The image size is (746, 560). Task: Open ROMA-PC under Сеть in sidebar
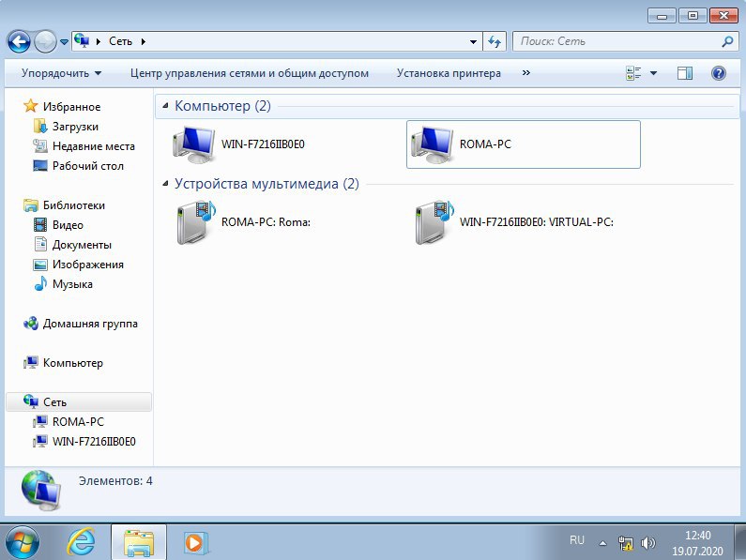[78, 422]
